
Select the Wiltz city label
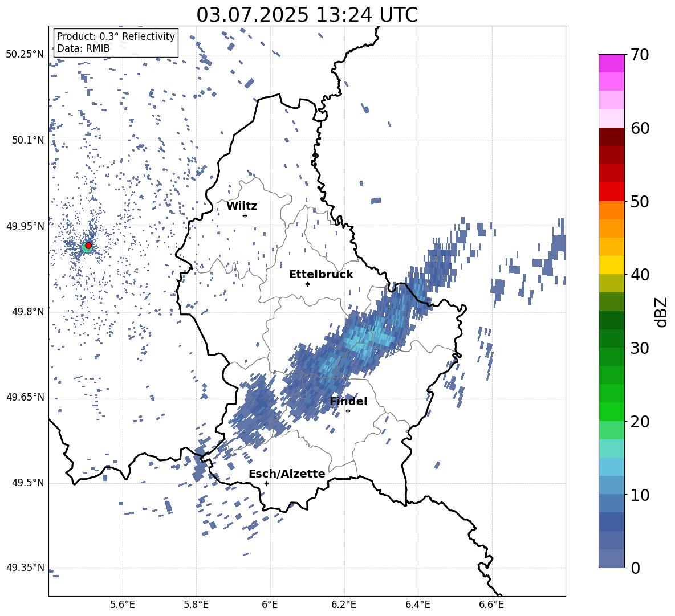pos(242,206)
